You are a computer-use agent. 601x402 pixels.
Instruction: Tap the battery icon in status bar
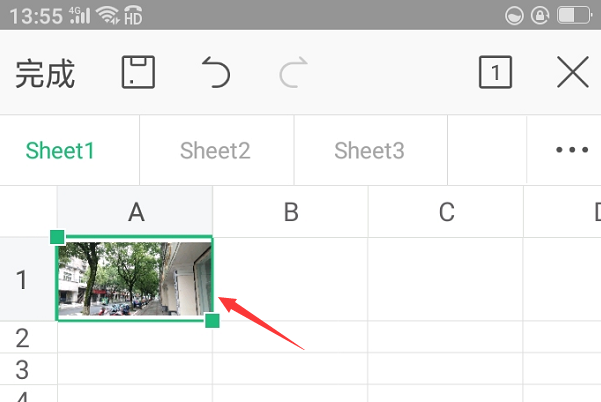tap(574, 16)
